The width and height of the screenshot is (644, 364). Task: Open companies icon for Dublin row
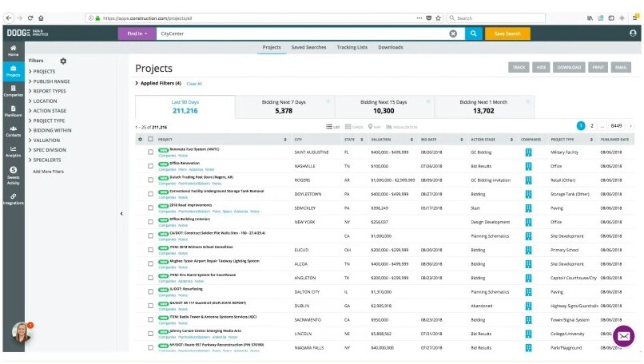(528, 306)
